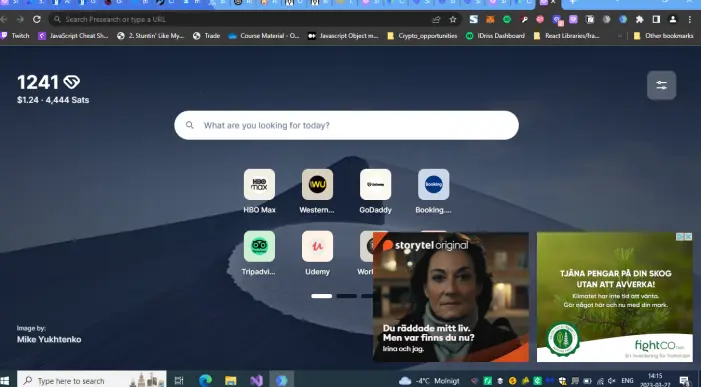Image resolution: width=701 pixels, height=387 pixels.
Task: Open the '2. Stuntin' Like My...' bookmark
Action: (151, 36)
